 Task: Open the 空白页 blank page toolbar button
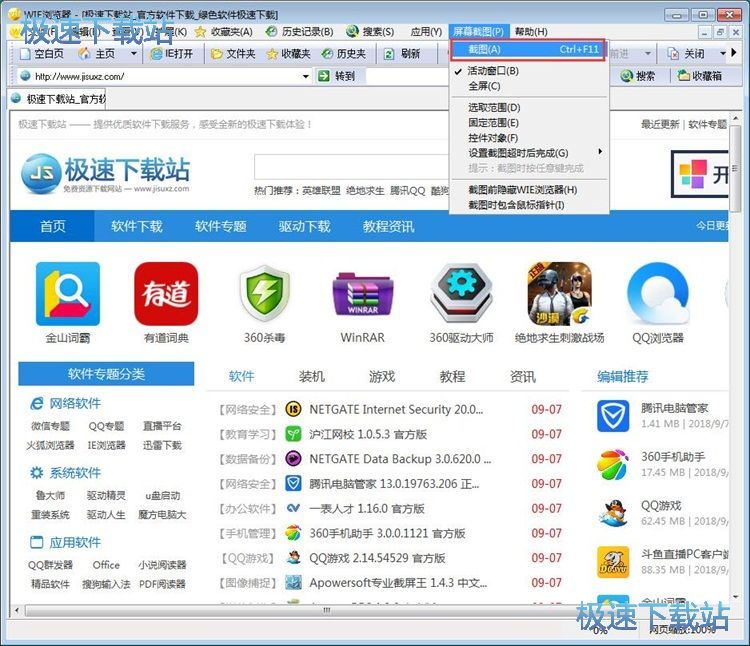coord(41,54)
